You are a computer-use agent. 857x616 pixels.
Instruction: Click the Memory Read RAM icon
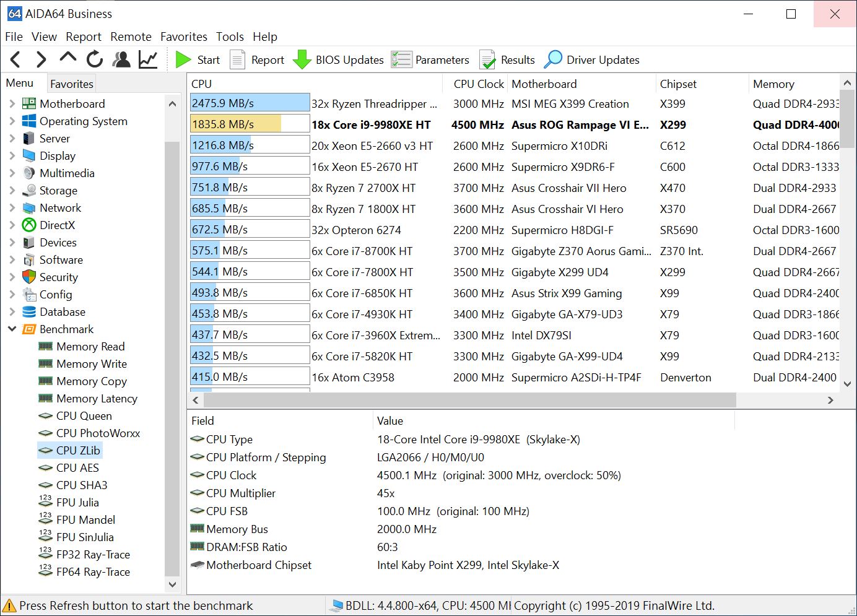(46, 346)
